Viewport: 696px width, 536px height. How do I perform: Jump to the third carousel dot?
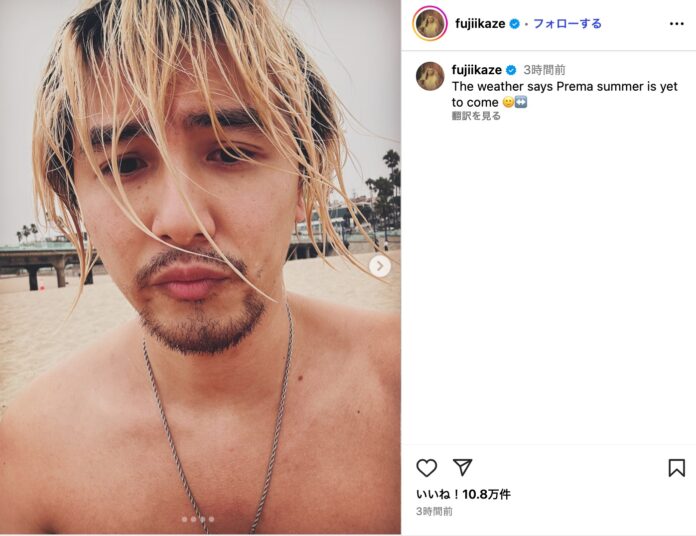[x=202, y=519]
